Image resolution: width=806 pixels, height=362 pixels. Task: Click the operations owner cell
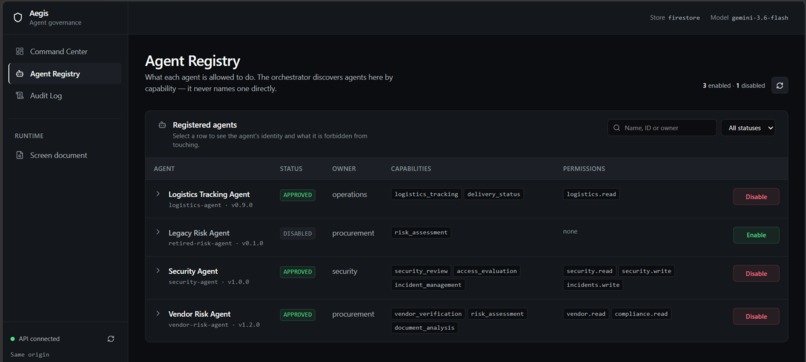pyautogui.click(x=350, y=194)
